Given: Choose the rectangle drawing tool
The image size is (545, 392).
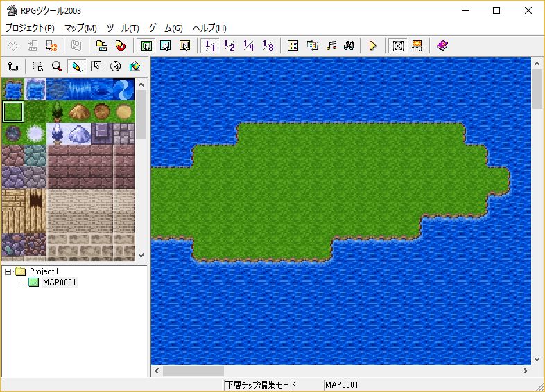Looking at the screenshot, I should (x=96, y=66).
